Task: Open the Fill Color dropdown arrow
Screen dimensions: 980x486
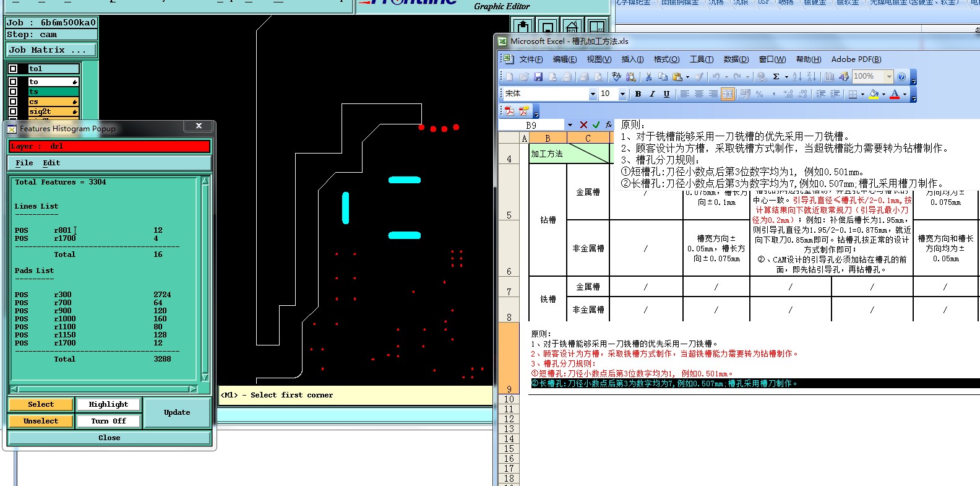Action: [883, 94]
